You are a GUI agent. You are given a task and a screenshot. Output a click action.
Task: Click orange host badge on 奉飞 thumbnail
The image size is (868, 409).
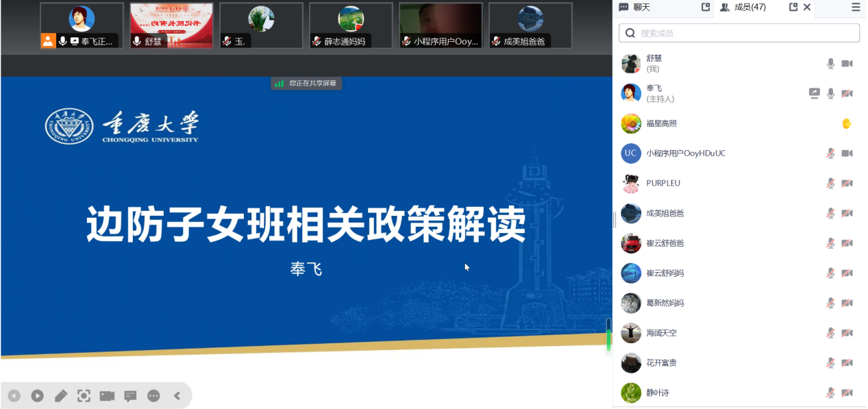(x=48, y=40)
